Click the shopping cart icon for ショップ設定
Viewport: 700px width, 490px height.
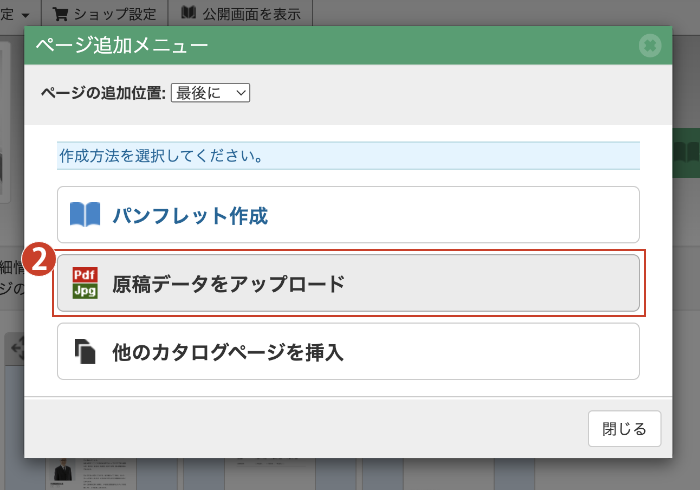point(61,13)
